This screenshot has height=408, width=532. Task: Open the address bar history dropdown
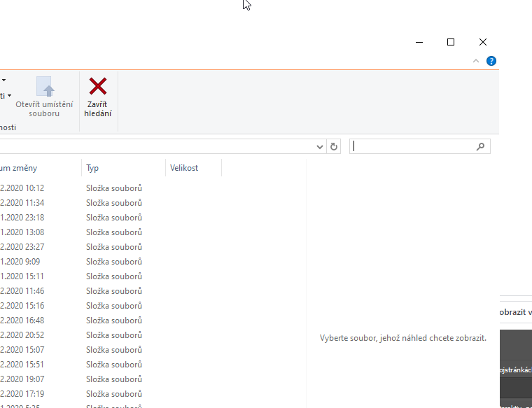[x=320, y=146]
